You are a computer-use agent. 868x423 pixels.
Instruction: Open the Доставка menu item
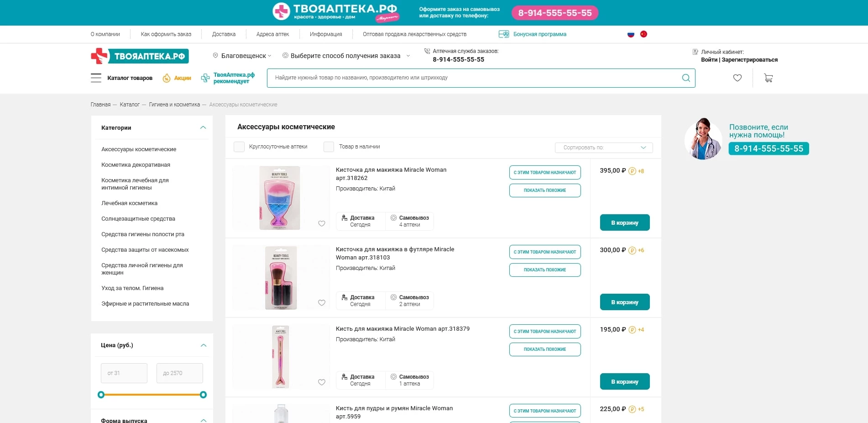(224, 34)
